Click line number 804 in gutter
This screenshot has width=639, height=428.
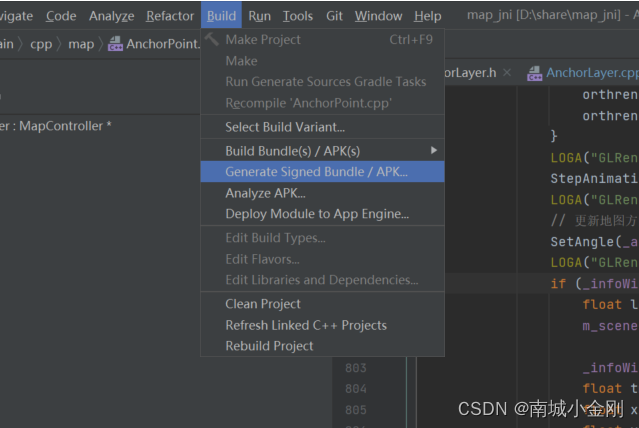point(356,389)
